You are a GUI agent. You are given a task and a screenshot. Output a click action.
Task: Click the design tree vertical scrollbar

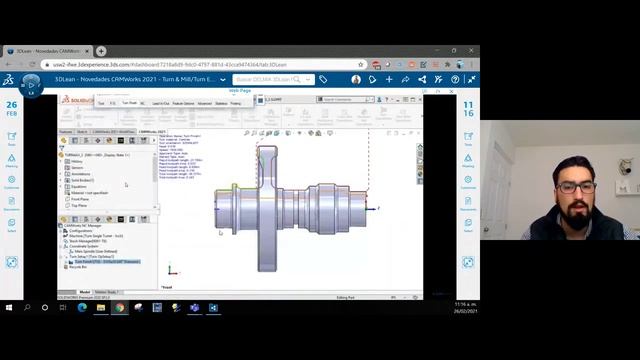tap(155, 170)
